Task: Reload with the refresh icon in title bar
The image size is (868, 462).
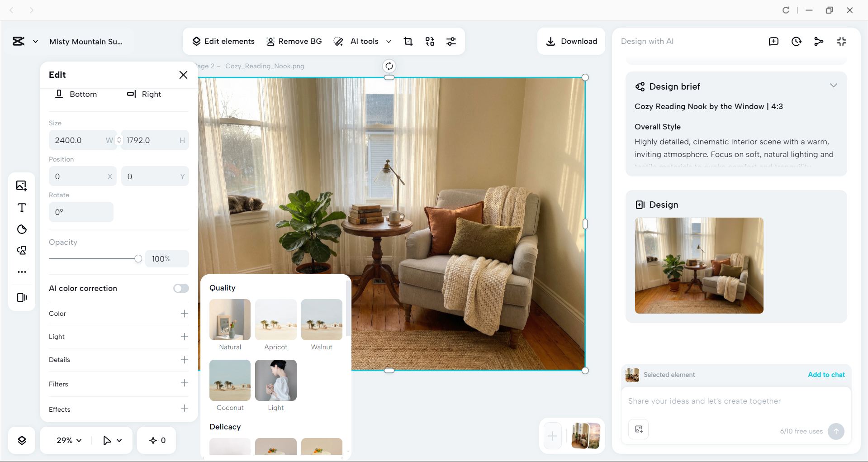Action: (x=786, y=10)
